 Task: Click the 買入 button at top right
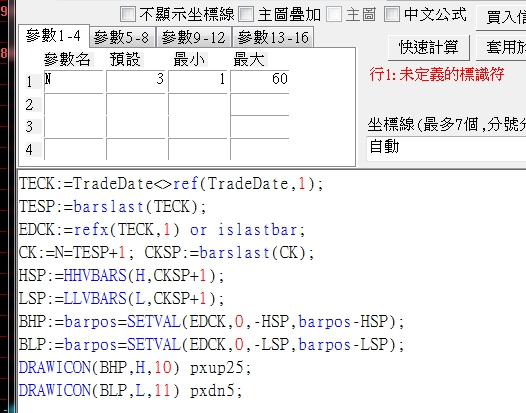tap(502, 17)
